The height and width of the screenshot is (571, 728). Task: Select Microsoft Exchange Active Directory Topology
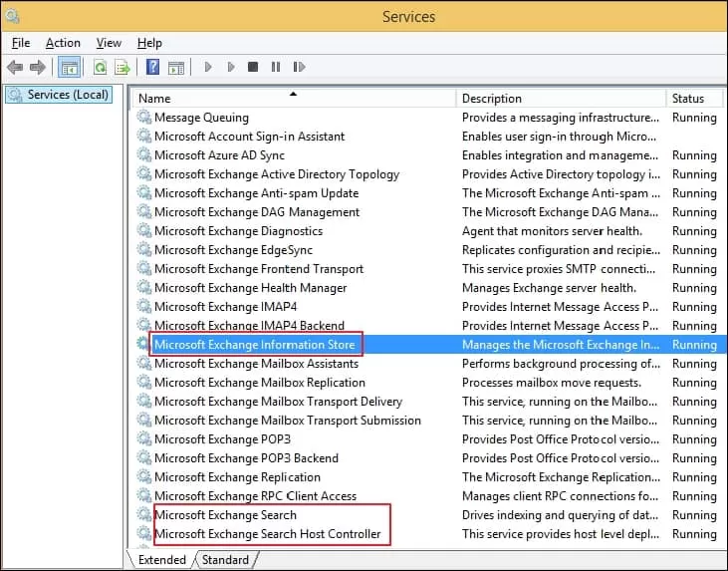pos(277,174)
